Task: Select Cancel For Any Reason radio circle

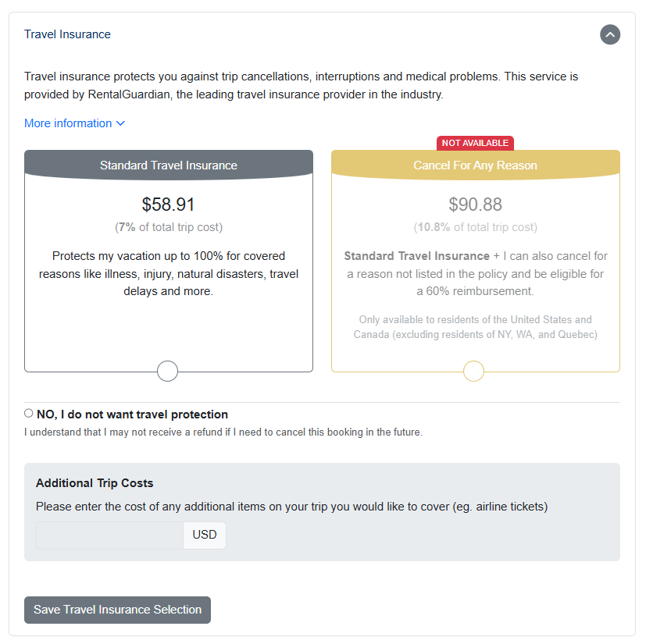Action: tap(474, 371)
